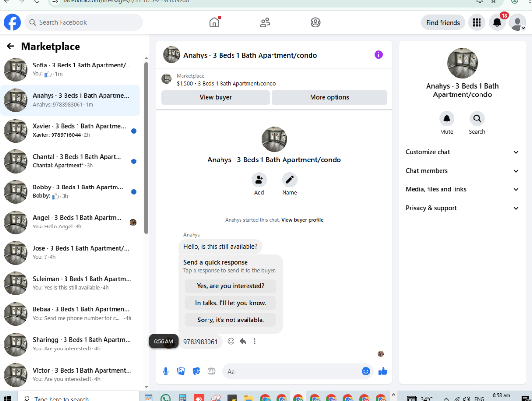Open More options for the listing

pyautogui.click(x=329, y=97)
